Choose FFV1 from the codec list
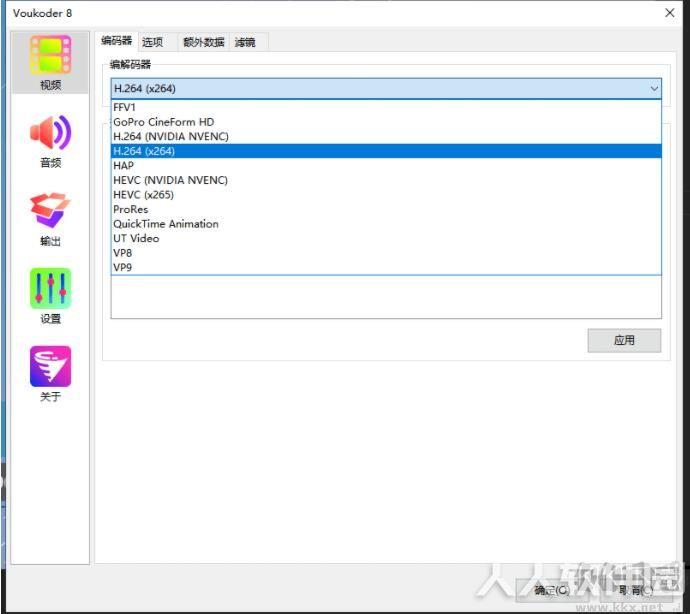This screenshot has width=690, height=614. coord(386,107)
